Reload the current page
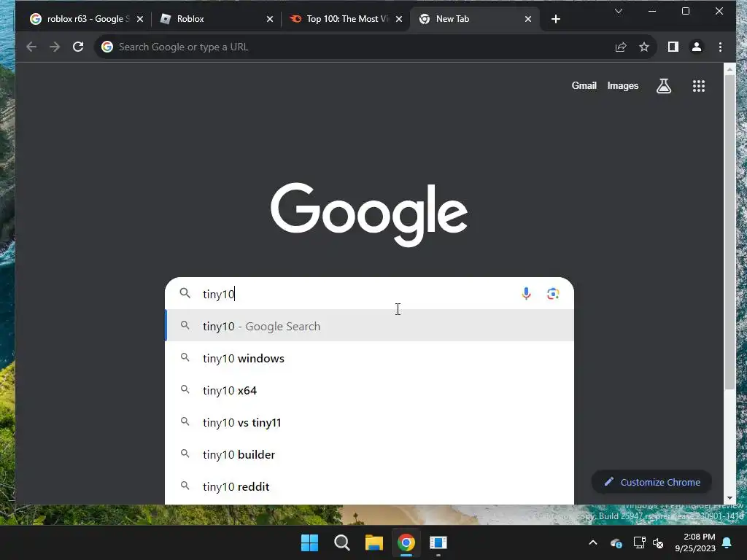 pos(78,47)
